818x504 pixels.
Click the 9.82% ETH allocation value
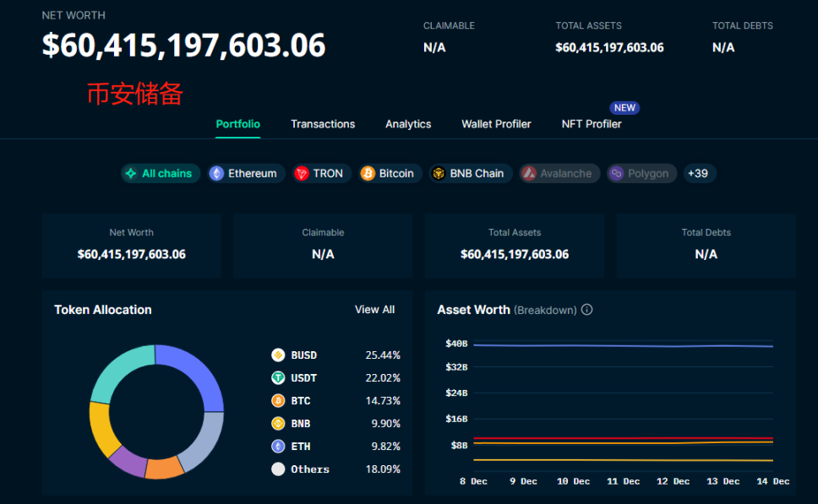point(385,447)
